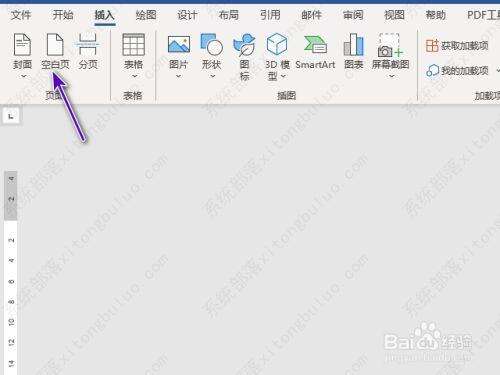500x375 pixels.
Task: Open the 布局 (Layout) tab
Action: (229, 15)
